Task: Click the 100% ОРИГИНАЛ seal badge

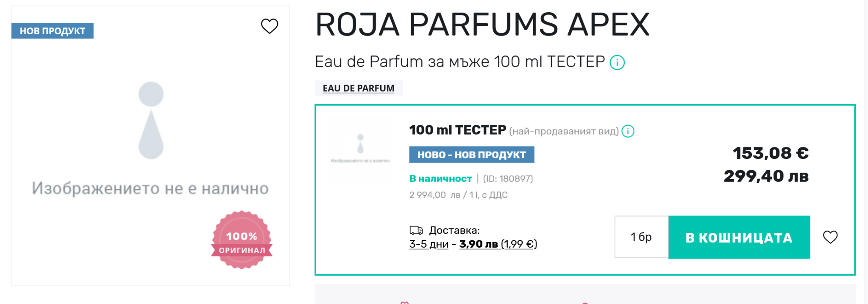Action: click(x=242, y=240)
